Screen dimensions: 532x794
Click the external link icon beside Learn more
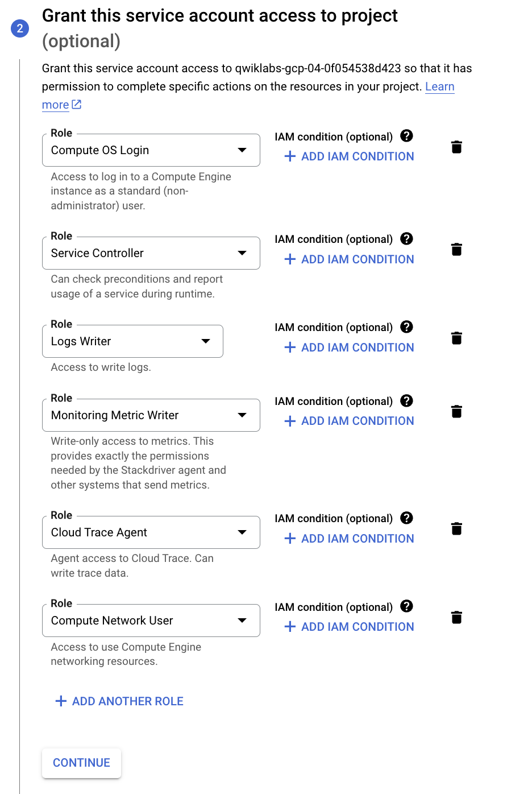coord(77,105)
